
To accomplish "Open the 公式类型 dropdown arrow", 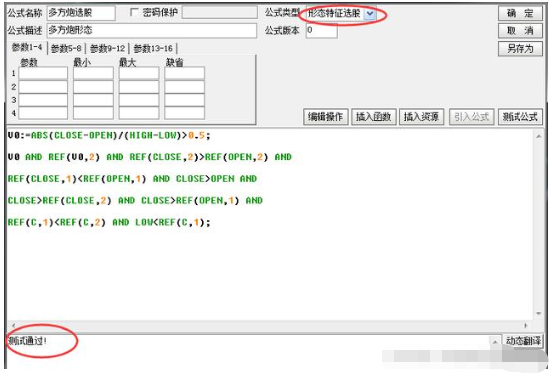I will click(x=370, y=14).
